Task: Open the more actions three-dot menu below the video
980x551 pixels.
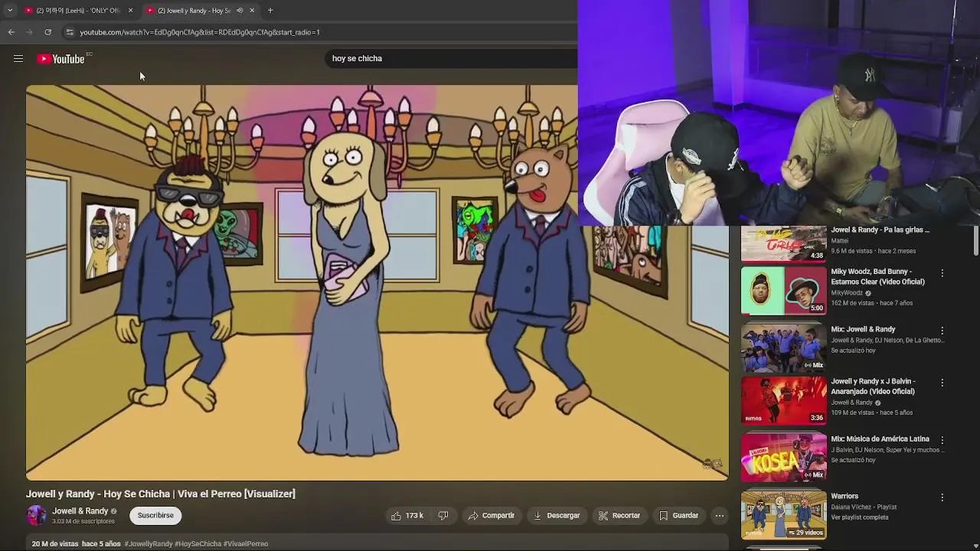Action: (x=720, y=515)
